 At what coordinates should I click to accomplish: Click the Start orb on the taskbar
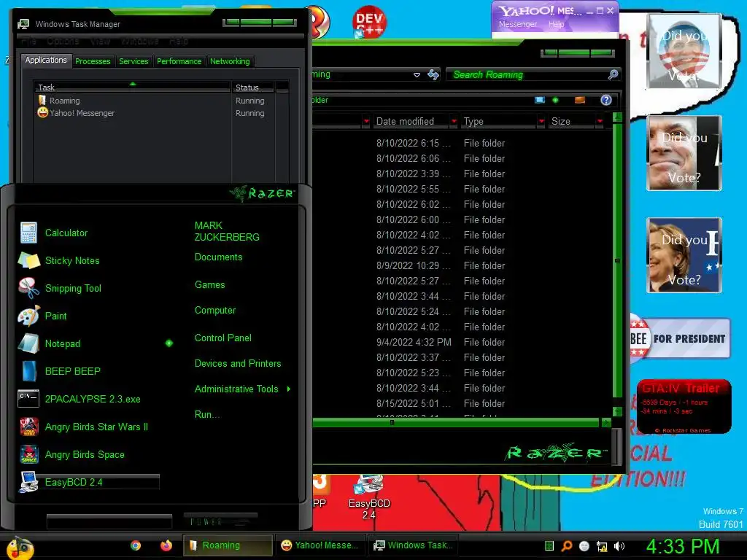20,547
